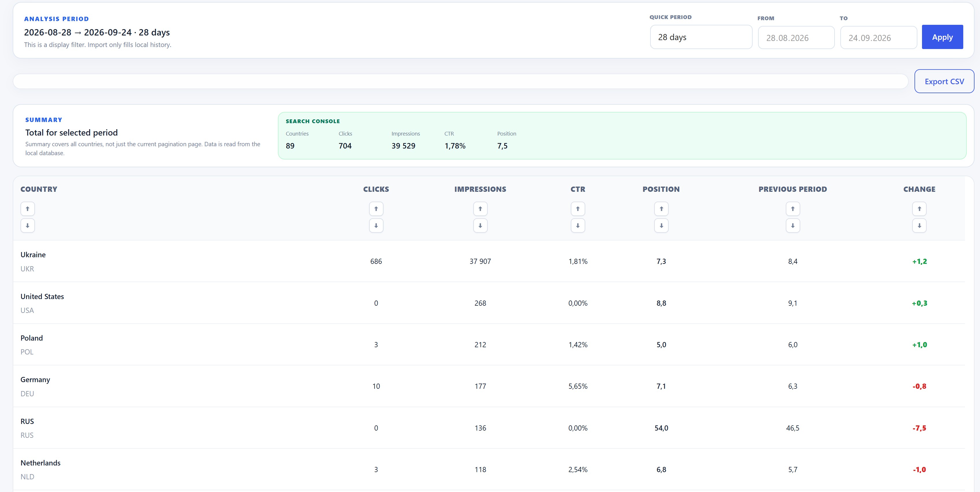Click Netherlands impressions value 118

click(x=480, y=470)
